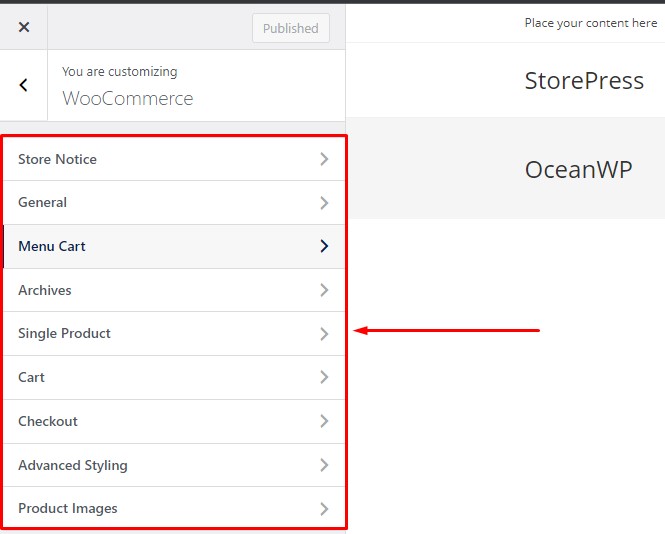
Task: Expand chevron beside Advanced Styling
Action: 324,465
